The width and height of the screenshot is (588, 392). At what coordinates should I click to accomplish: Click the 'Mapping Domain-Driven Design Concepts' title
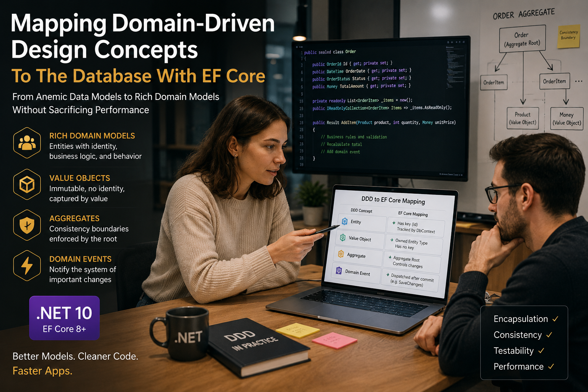(143, 36)
